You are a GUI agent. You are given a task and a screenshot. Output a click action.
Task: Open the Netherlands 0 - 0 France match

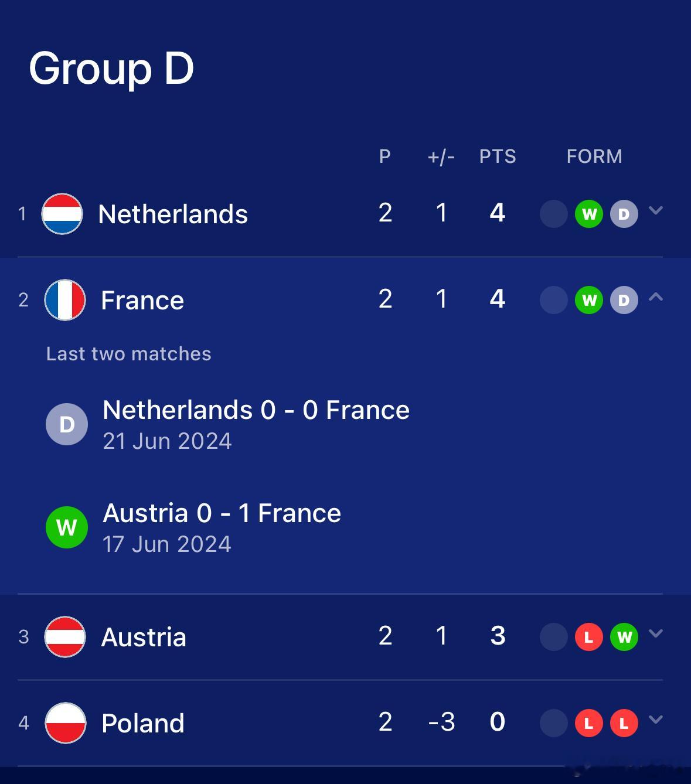point(256,424)
